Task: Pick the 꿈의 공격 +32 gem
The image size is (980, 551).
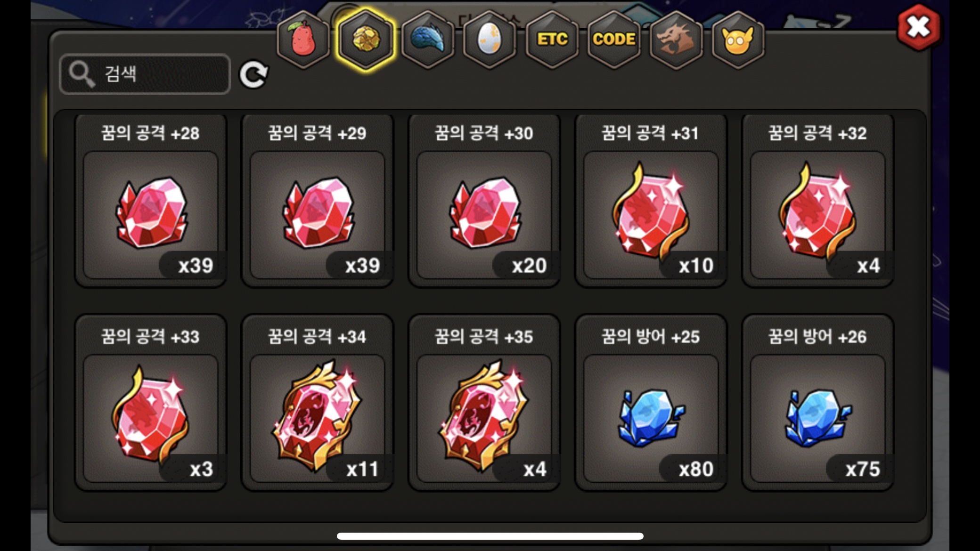Action: [x=818, y=200]
